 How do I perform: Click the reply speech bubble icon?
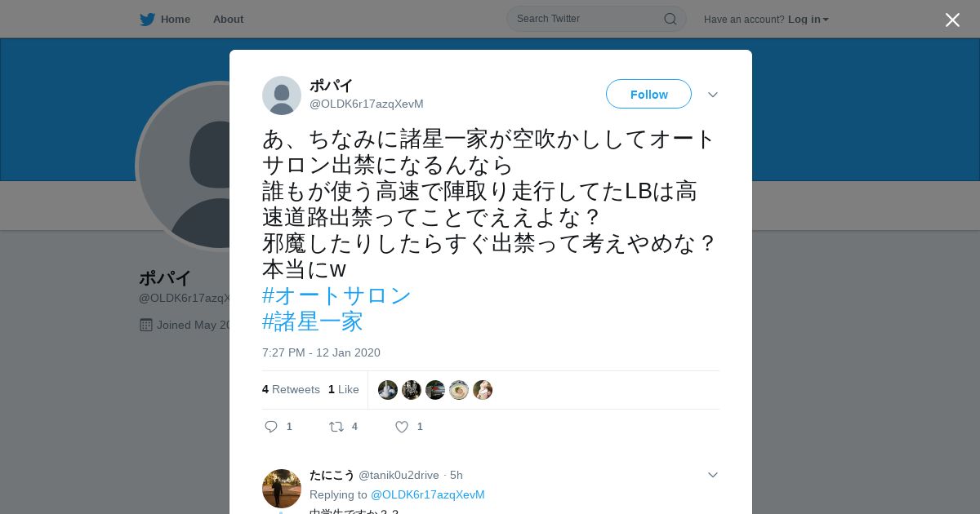pos(271,427)
